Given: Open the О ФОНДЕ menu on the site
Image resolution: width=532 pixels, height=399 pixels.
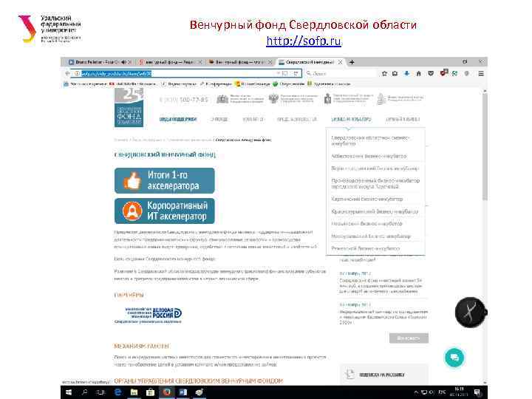Looking at the screenshot, I should tap(219, 119).
